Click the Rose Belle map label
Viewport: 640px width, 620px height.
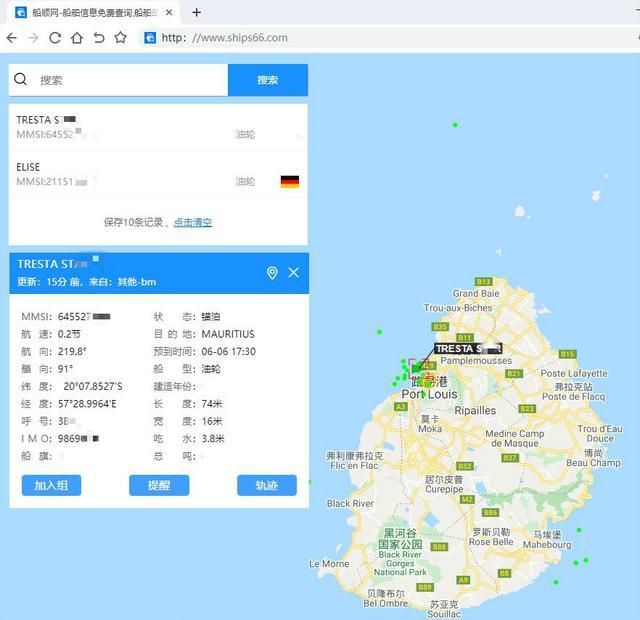[x=491, y=542]
